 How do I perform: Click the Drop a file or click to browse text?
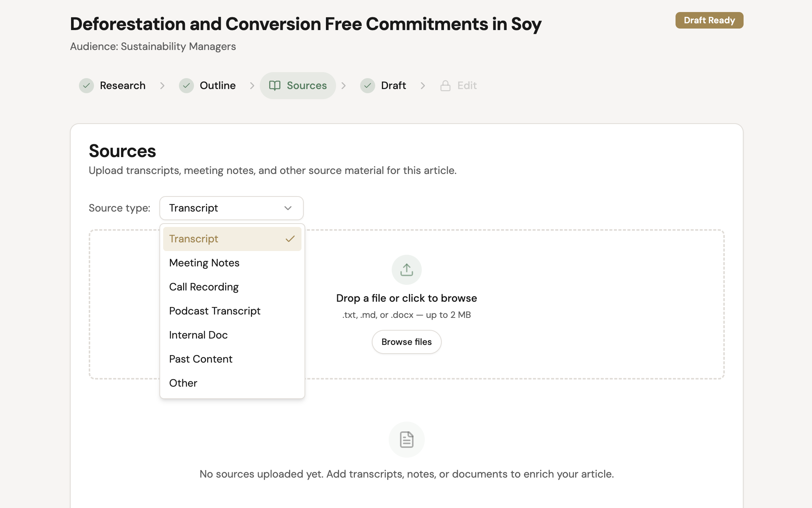pos(406,298)
